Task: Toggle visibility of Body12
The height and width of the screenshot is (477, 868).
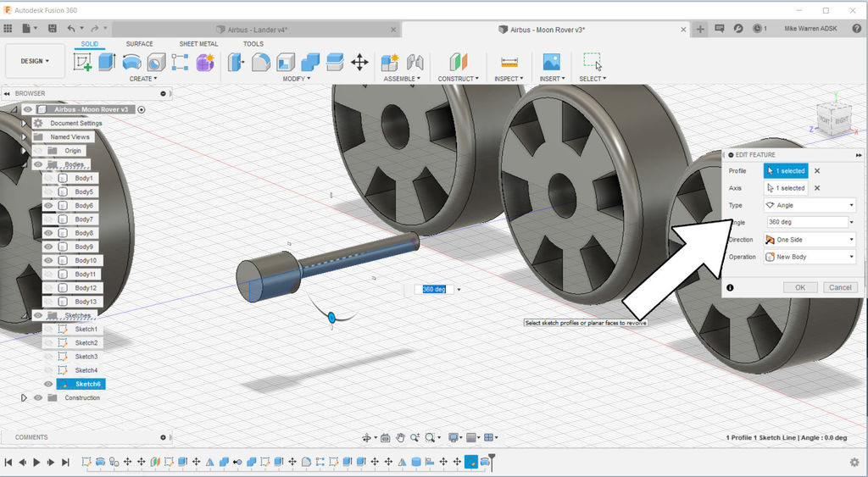Action: coord(48,288)
